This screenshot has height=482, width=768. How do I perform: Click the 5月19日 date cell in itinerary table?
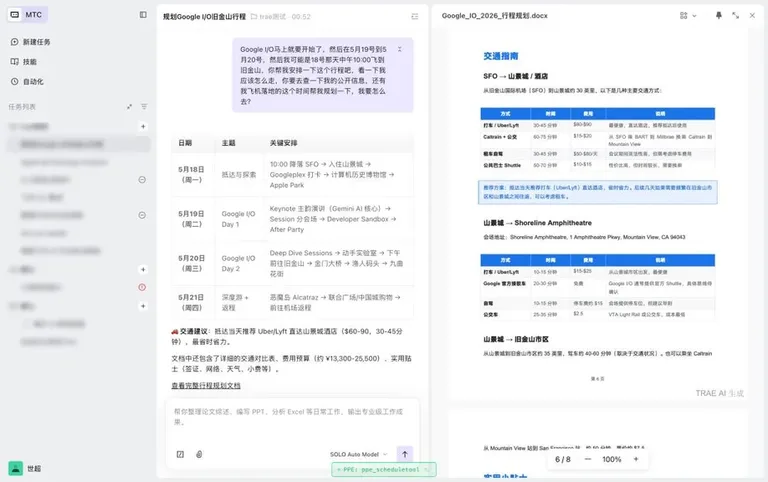point(191,219)
